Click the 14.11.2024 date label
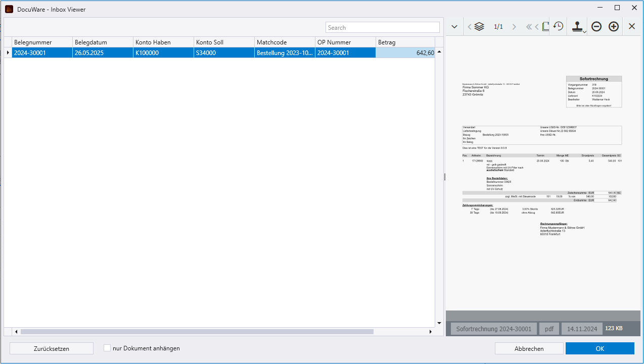 582,329
